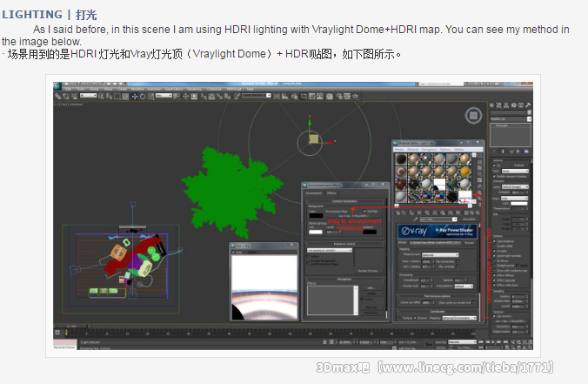Select the dark brown first material sample slot
This screenshot has width=588, height=384.
(x=401, y=159)
